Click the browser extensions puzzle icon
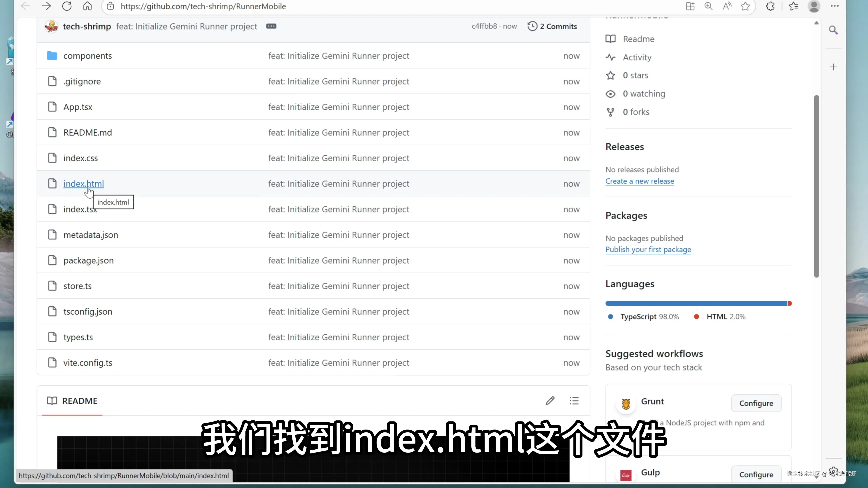Viewport: 868px width, 488px height. point(770,6)
